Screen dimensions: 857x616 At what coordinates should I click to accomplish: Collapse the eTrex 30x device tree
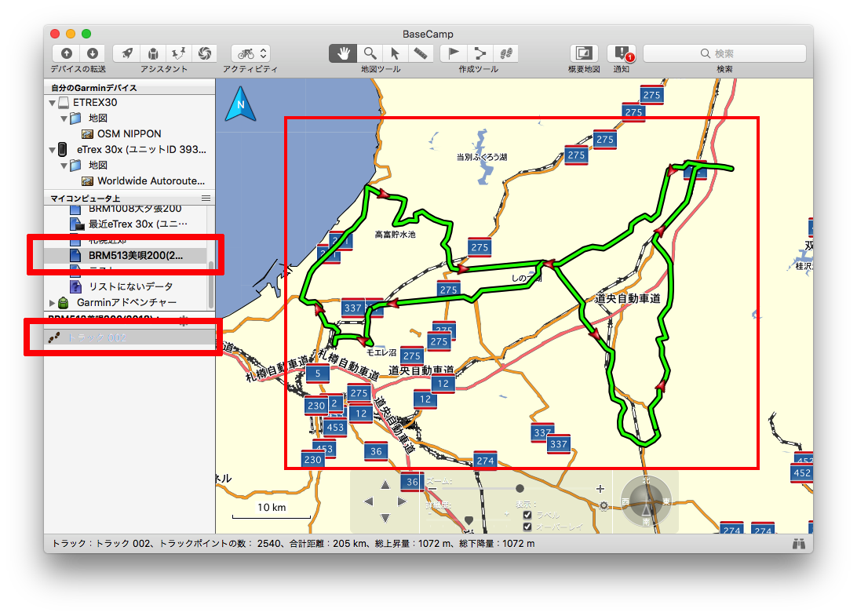tap(53, 150)
